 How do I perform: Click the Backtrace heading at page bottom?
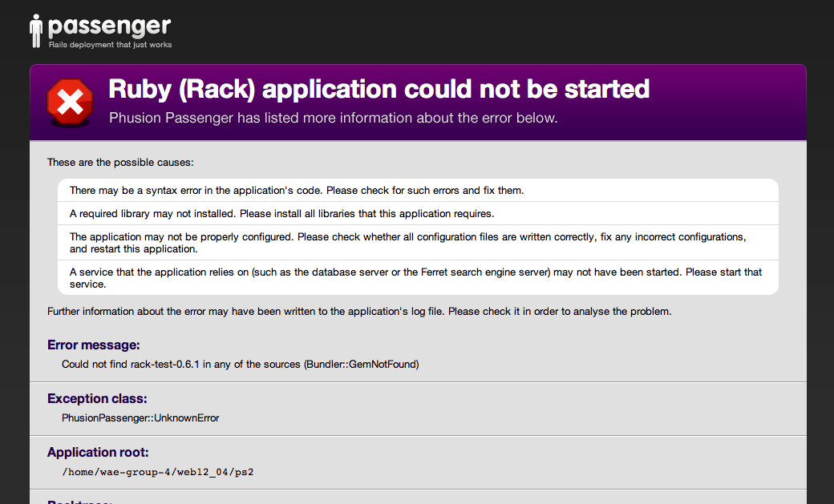coord(79,501)
